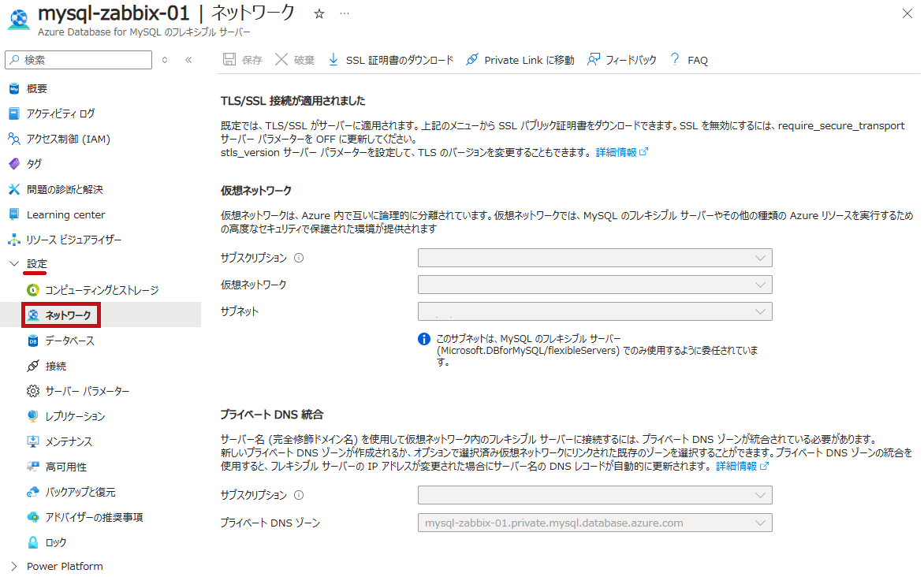
Task: Click the コンピューティングとストレージ green icon
Action: (33, 290)
